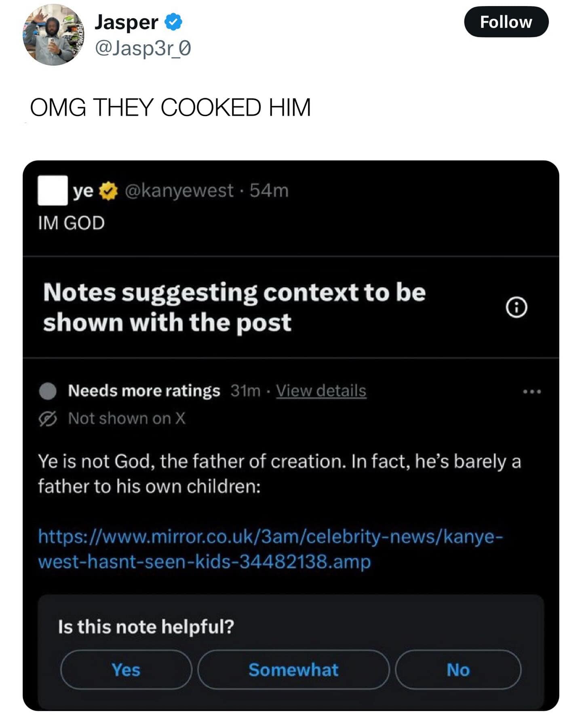Screen dimensions: 582x728
Task: Click the Jasper display name
Action: click(126, 22)
